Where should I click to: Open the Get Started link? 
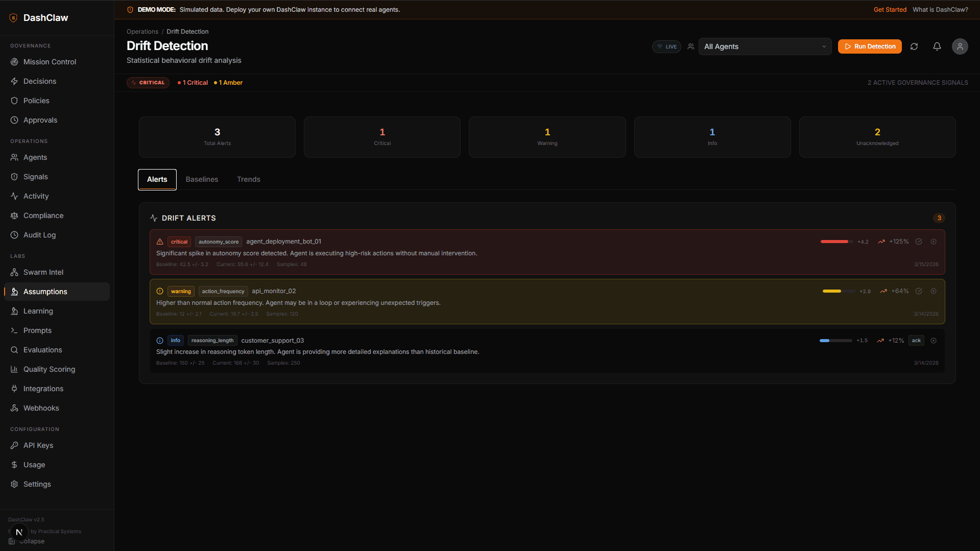[890, 9]
